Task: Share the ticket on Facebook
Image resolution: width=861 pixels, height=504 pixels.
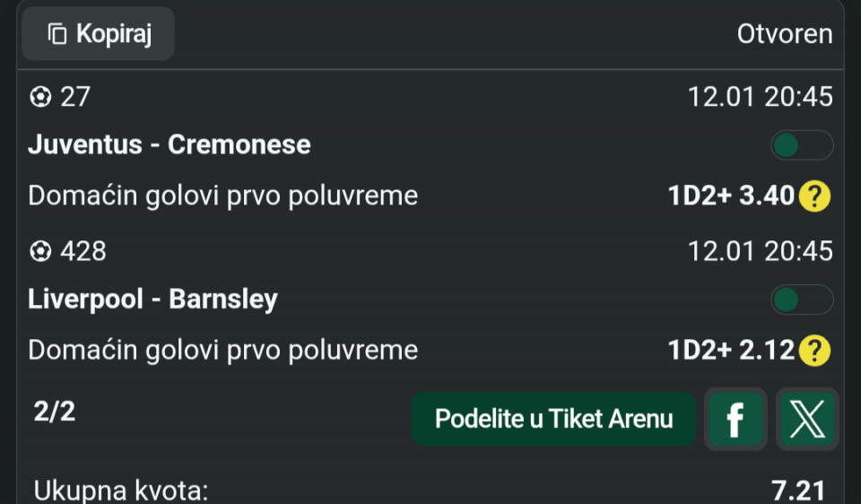Action: tap(735, 419)
